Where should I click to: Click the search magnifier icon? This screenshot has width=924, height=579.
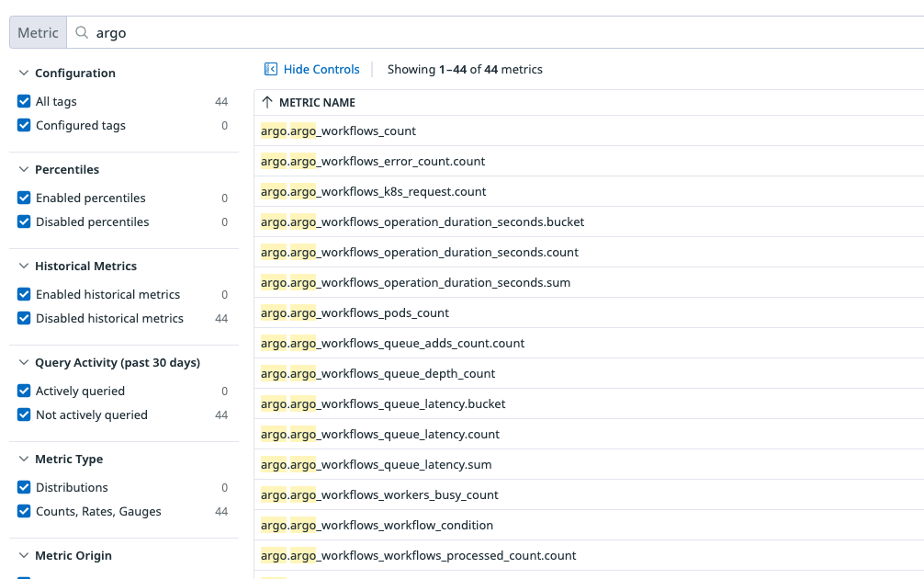82,32
